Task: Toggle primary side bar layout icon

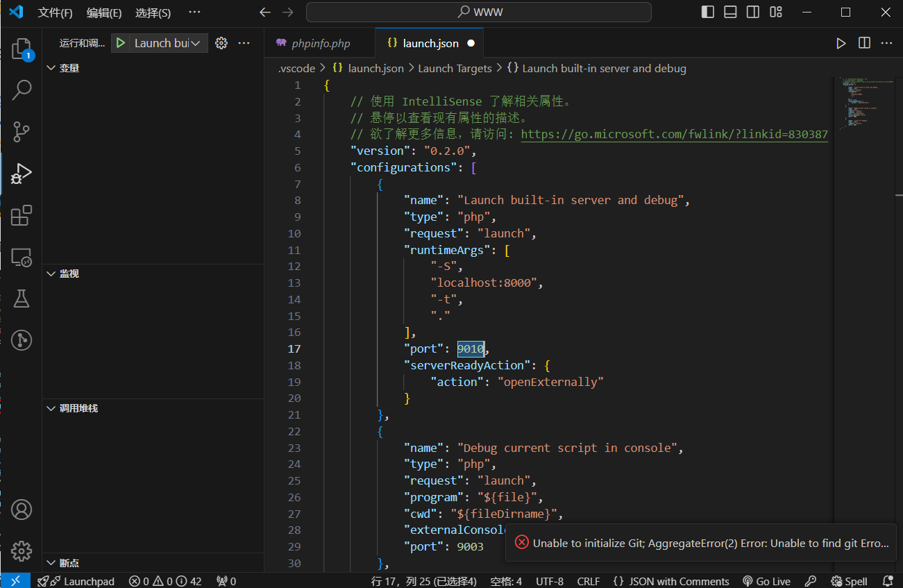Action: 707,12
